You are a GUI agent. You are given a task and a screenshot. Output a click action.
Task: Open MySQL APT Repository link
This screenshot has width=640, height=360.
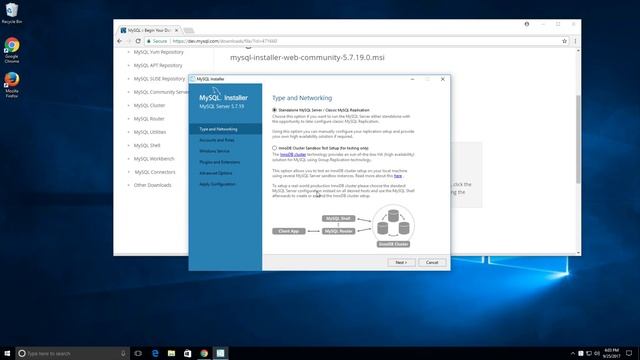[158, 65]
